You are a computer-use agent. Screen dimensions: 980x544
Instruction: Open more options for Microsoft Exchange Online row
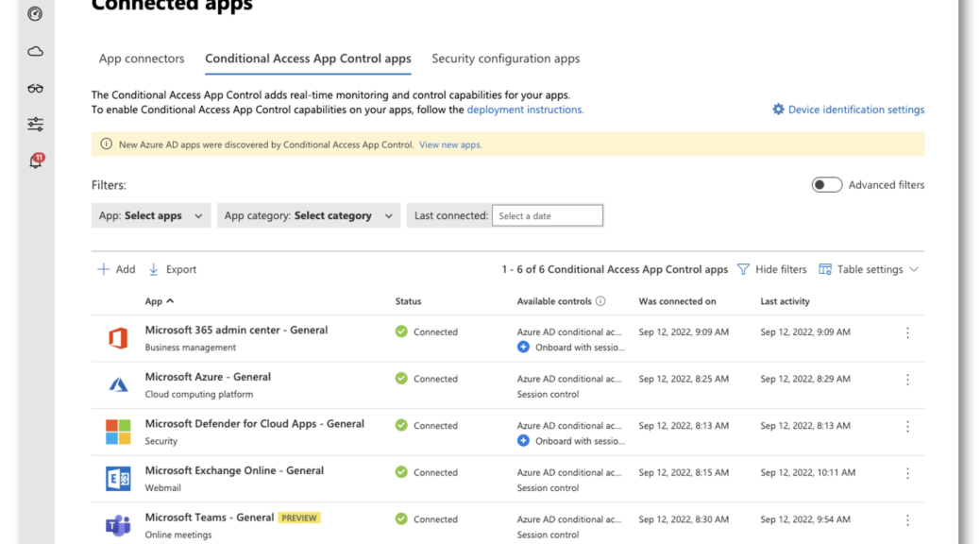pos(907,473)
